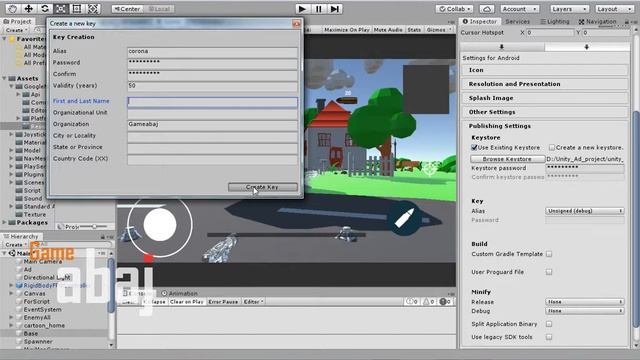Viewport: 640px width, 360px height.
Task: Select the Project tab
Action: 17,21
